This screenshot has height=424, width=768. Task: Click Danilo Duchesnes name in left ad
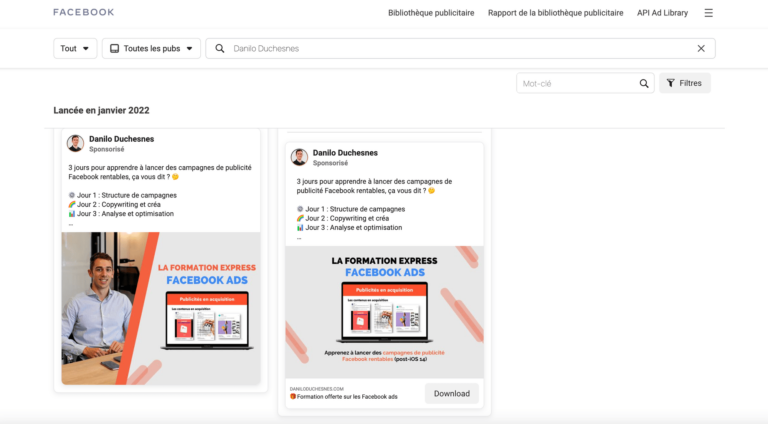point(121,139)
